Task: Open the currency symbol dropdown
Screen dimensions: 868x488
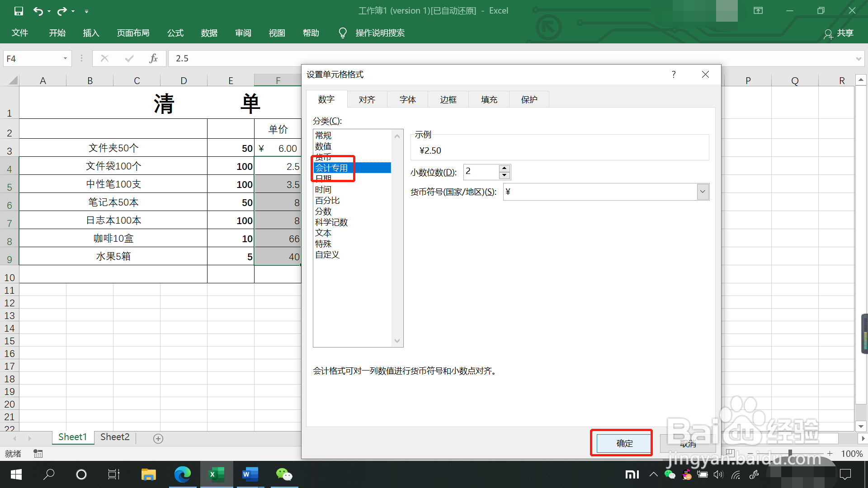Action: pyautogui.click(x=703, y=192)
